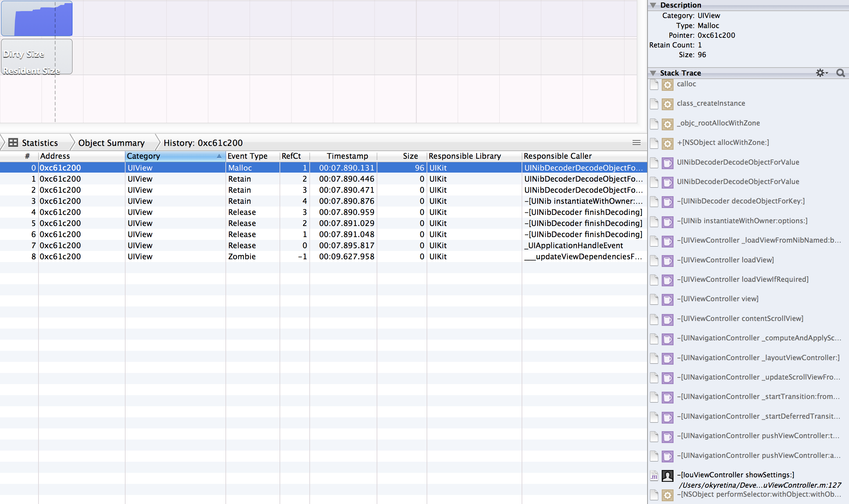Image resolution: width=849 pixels, height=504 pixels.
Task: Switch to Statistics breadcrumb
Action: 40,143
